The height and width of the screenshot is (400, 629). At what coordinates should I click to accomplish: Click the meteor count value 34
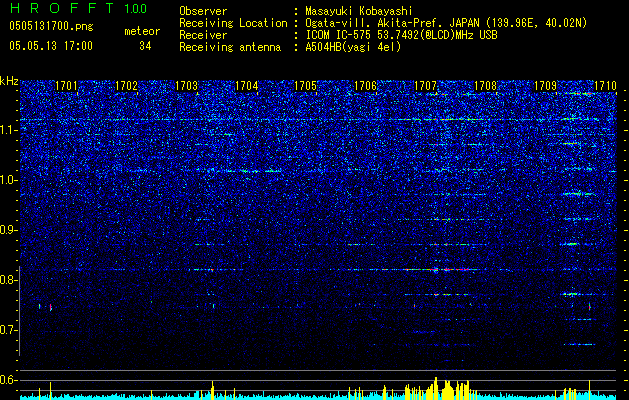(145, 46)
